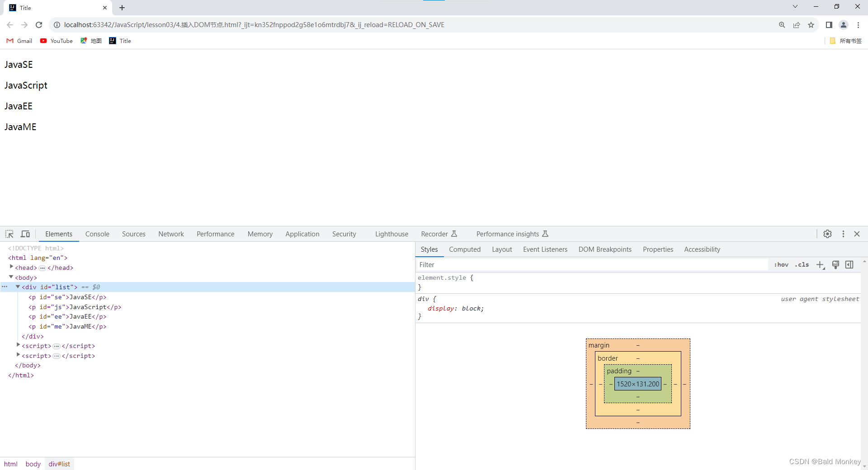Open the Layout tab
The image size is (868, 470).
coord(502,249)
